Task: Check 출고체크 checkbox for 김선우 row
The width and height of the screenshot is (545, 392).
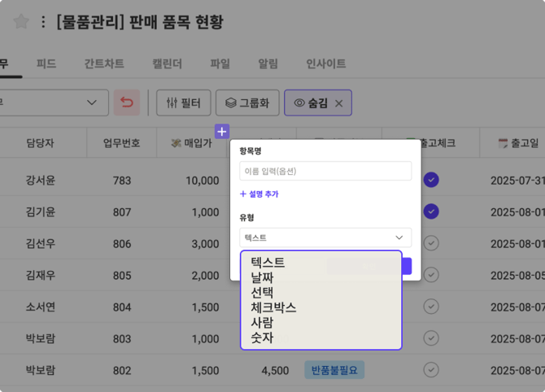Action: (x=432, y=243)
